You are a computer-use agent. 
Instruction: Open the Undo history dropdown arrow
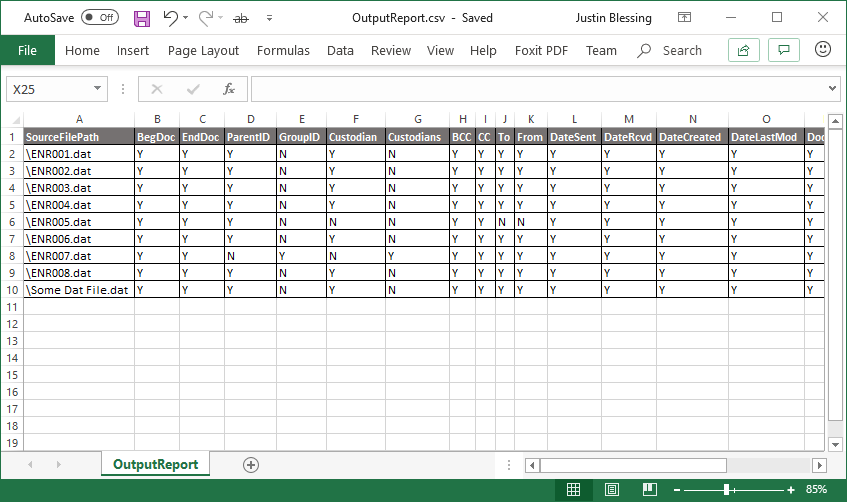coord(189,18)
